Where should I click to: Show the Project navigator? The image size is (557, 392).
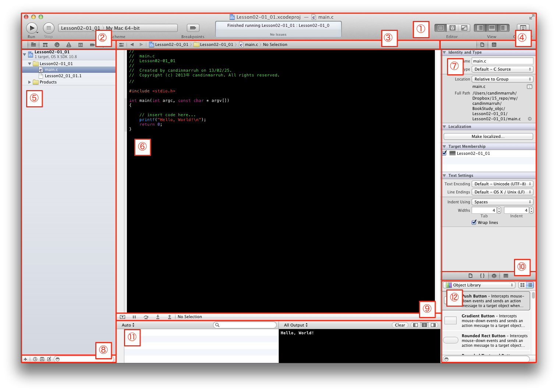33,45
